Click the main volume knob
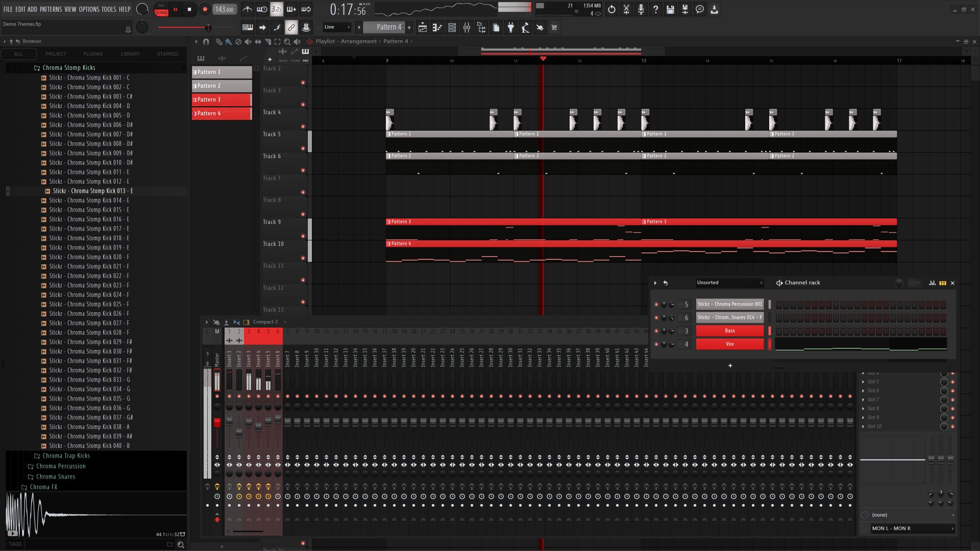Screen dimensions: 980x551 point(142,9)
